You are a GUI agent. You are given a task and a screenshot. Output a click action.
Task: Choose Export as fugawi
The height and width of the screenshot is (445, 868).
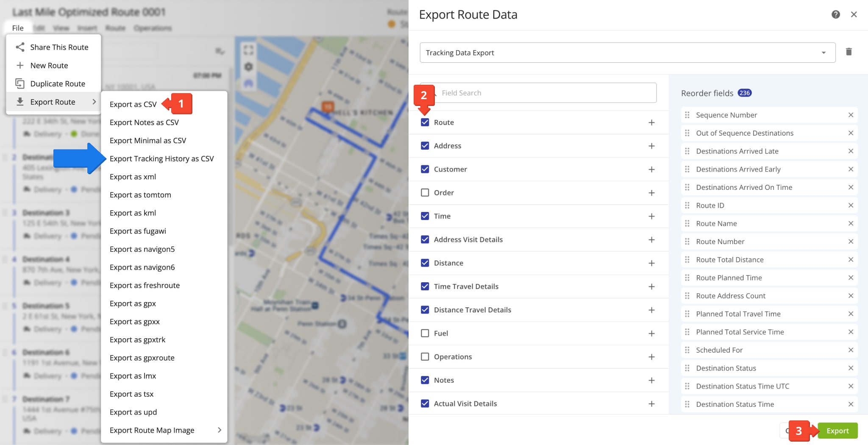[x=138, y=231]
